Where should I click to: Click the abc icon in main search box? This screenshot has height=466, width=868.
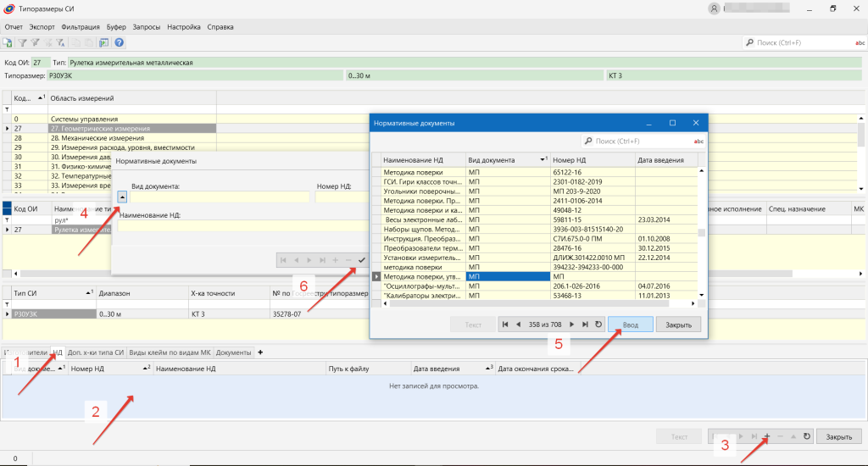[x=860, y=42]
